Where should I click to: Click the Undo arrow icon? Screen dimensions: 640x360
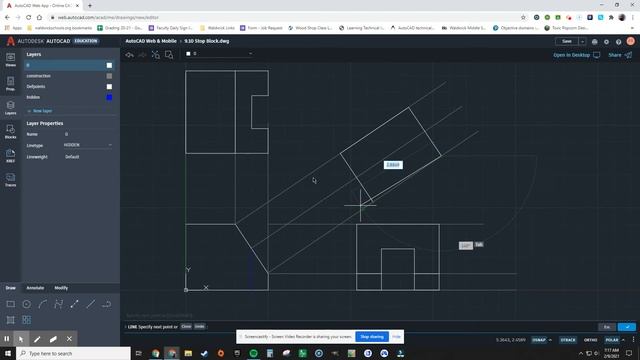pyautogui.click(x=130, y=55)
